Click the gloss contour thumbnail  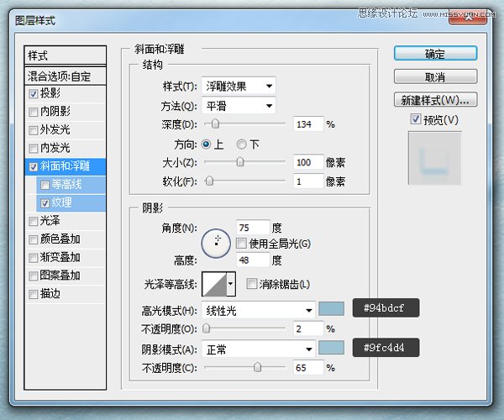pyautogui.click(x=214, y=284)
